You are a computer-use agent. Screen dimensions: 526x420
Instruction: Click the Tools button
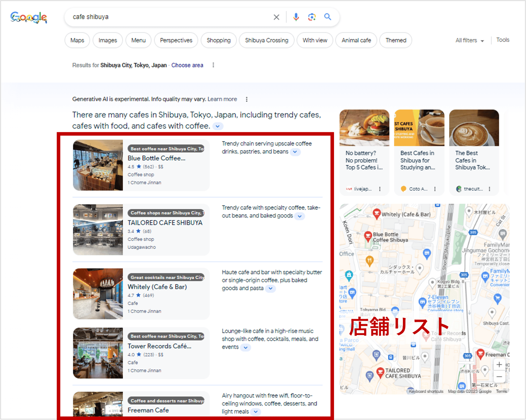[503, 40]
